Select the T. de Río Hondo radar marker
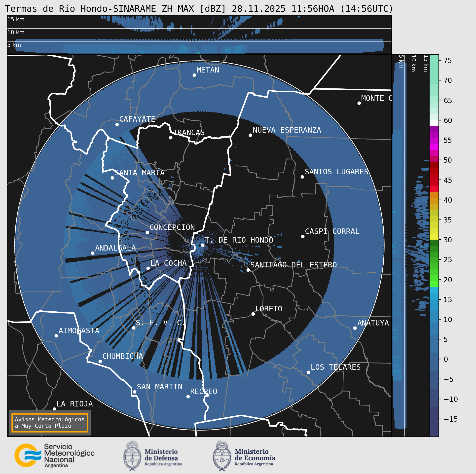 203,245
